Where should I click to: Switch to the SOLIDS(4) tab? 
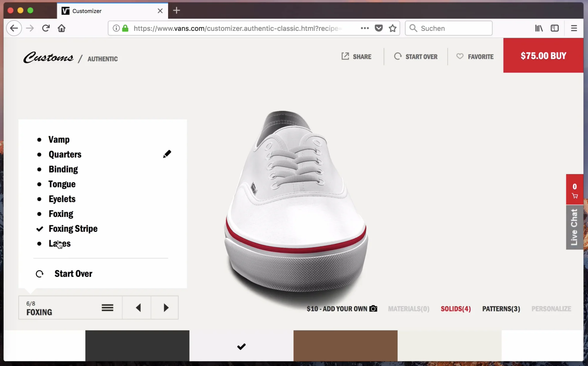456,309
